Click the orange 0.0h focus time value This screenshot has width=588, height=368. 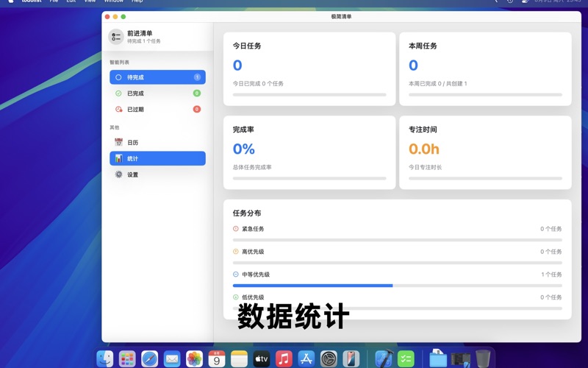click(x=424, y=149)
